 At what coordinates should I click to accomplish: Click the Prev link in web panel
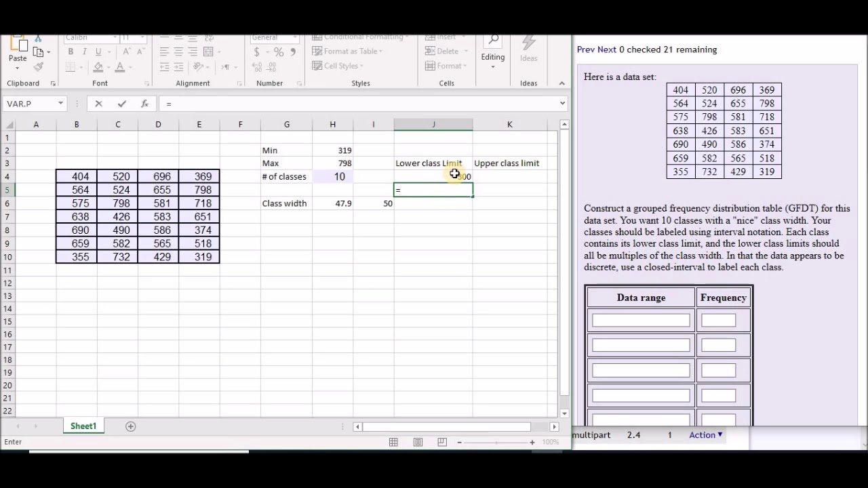pos(586,49)
